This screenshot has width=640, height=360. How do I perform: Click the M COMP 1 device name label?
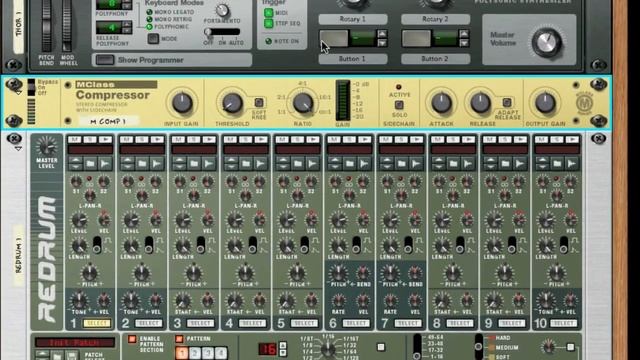point(109,122)
